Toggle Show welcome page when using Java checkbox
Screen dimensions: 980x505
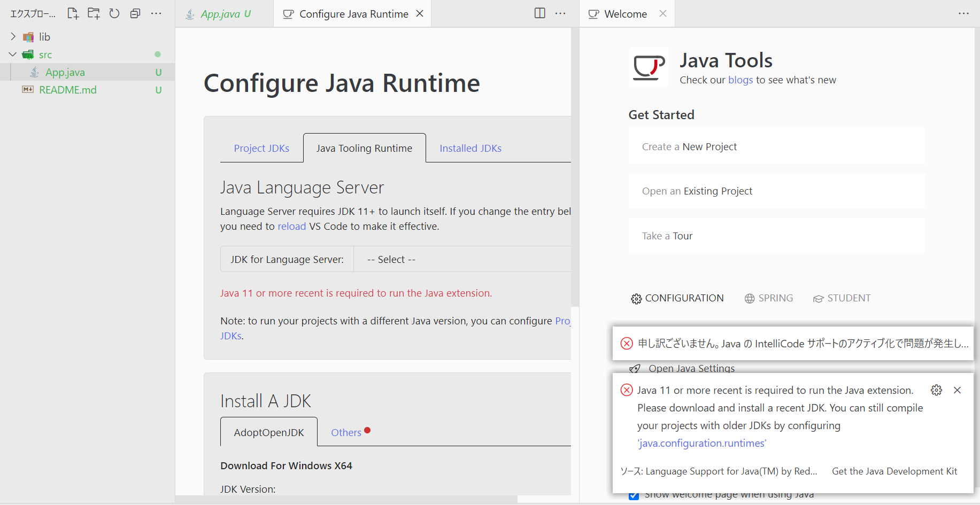[634, 495]
